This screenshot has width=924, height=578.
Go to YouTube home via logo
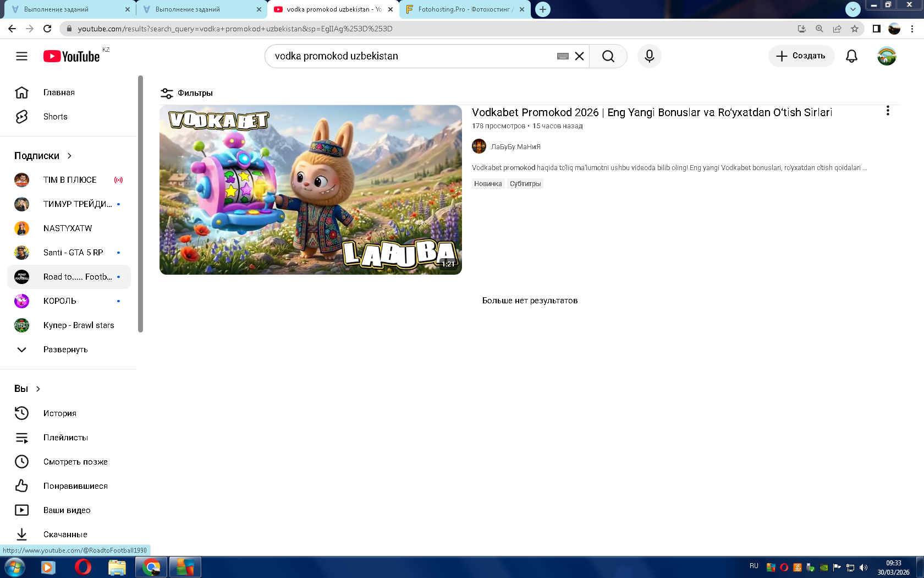pyautogui.click(x=72, y=56)
